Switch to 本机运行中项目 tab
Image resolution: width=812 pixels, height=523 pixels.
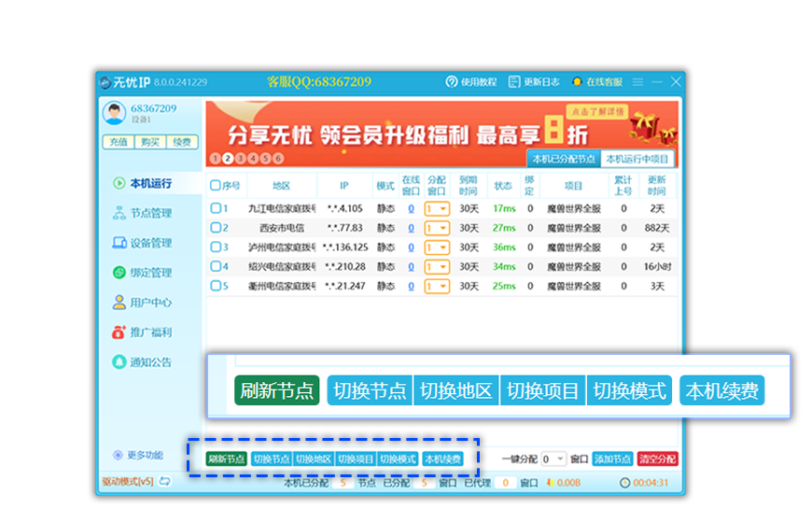[637, 159]
